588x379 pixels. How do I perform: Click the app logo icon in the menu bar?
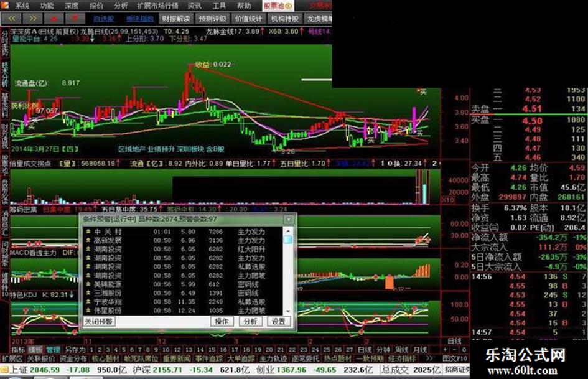(6, 5)
